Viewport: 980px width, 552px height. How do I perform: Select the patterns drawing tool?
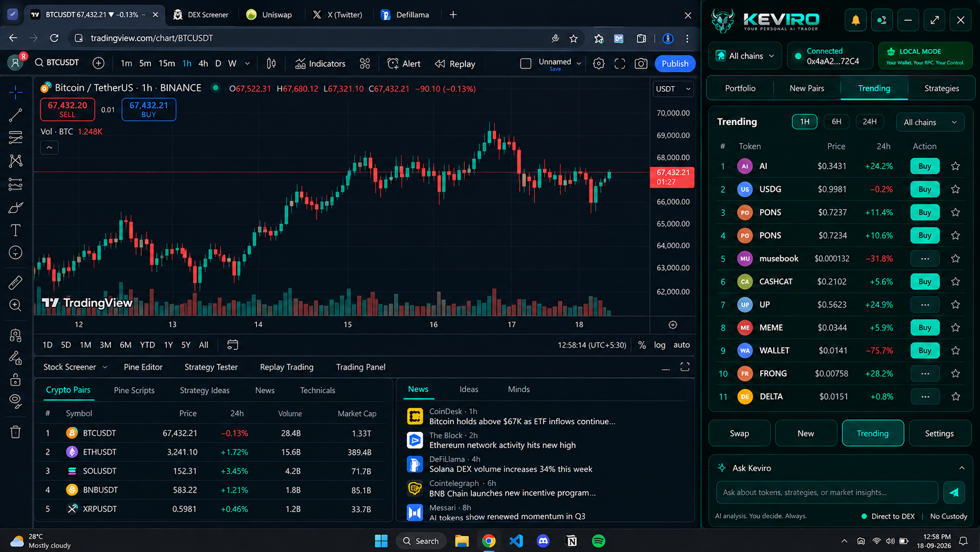pos(16,161)
